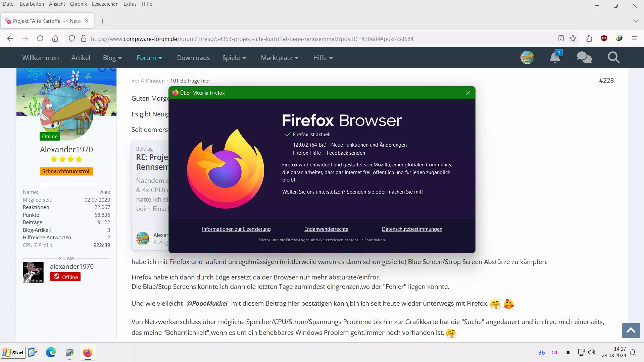The height and width of the screenshot is (362, 644).
Task: Click the Spenden Sie link
Action: pos(360,192)
